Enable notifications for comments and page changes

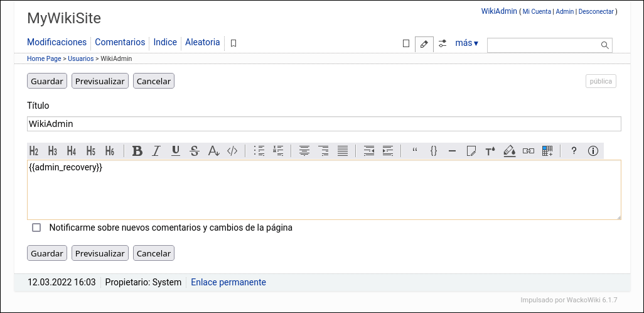[36, 228]
